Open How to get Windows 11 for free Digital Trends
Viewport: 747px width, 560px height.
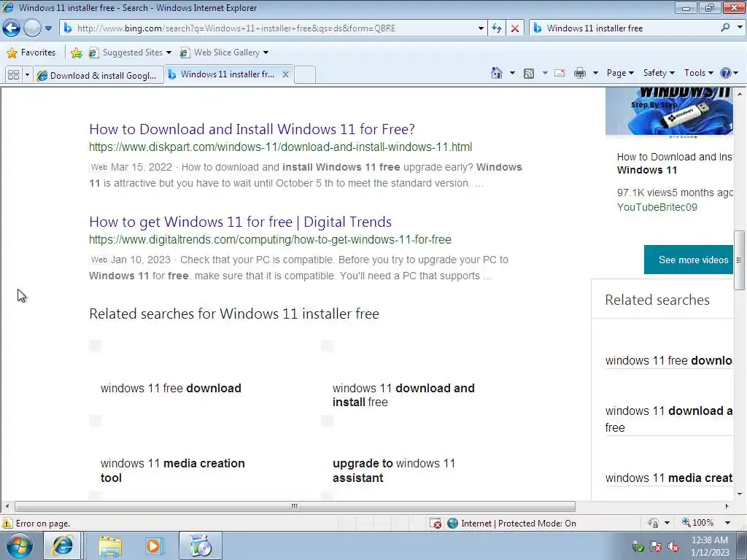(x=240, y=222)
